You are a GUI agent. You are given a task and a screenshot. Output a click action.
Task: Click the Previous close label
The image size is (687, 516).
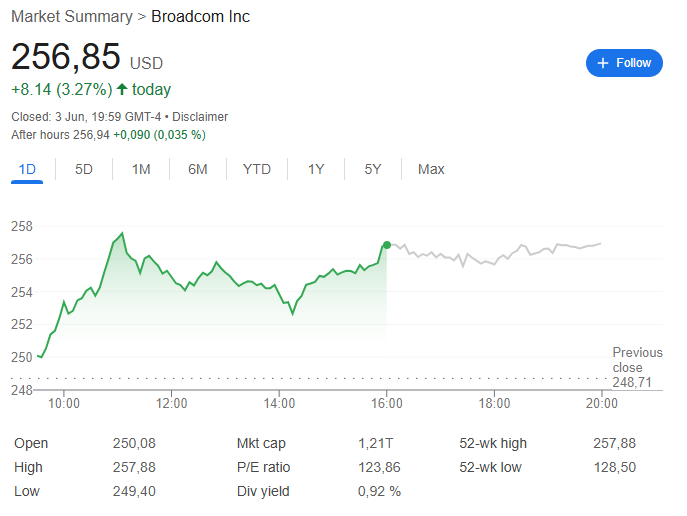tap(637, 360)
